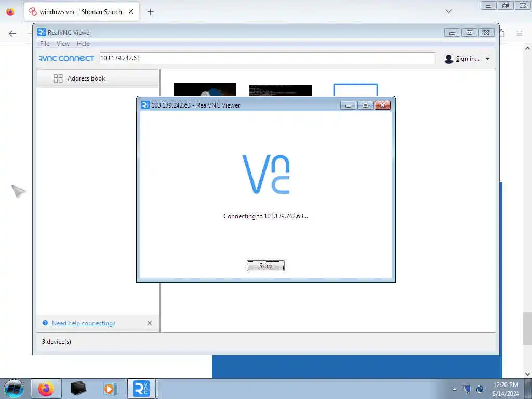Click the help question mark icon

pos(45,323)
